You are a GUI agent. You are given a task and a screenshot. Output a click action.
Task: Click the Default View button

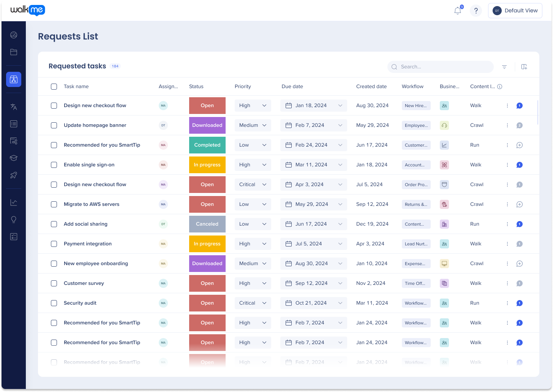(515, 11)
